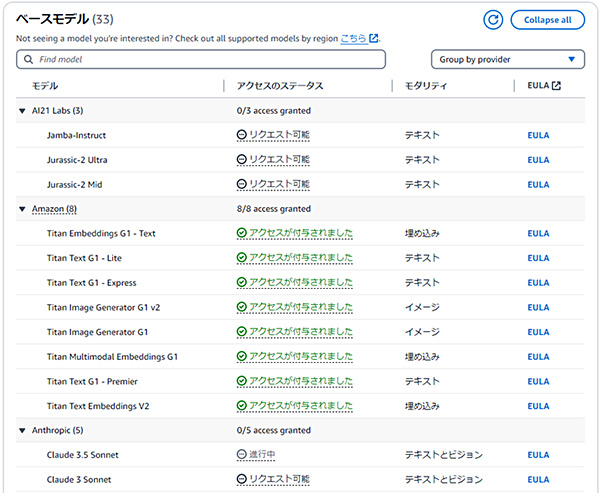Click the Jamba-Instruct model name

coord(77,135)
